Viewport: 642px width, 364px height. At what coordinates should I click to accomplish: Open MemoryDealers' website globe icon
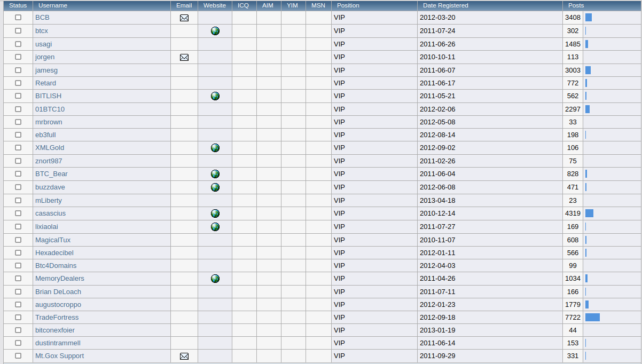tap(215, 279)
